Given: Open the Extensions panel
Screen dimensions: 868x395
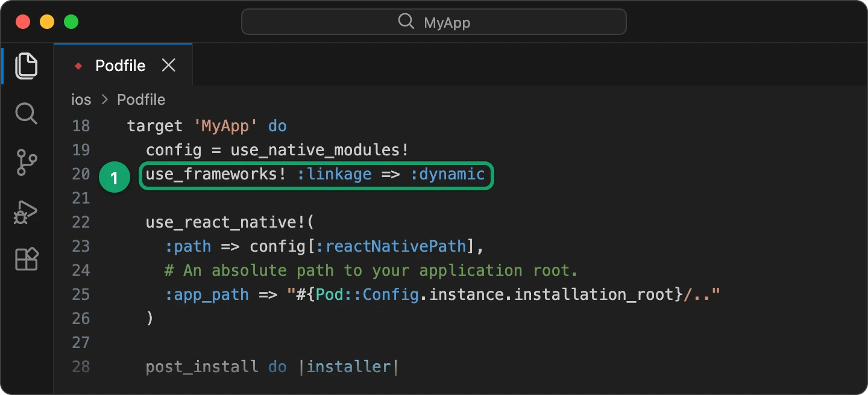Looking at the screenshot, I should click(x=27, y=260).
